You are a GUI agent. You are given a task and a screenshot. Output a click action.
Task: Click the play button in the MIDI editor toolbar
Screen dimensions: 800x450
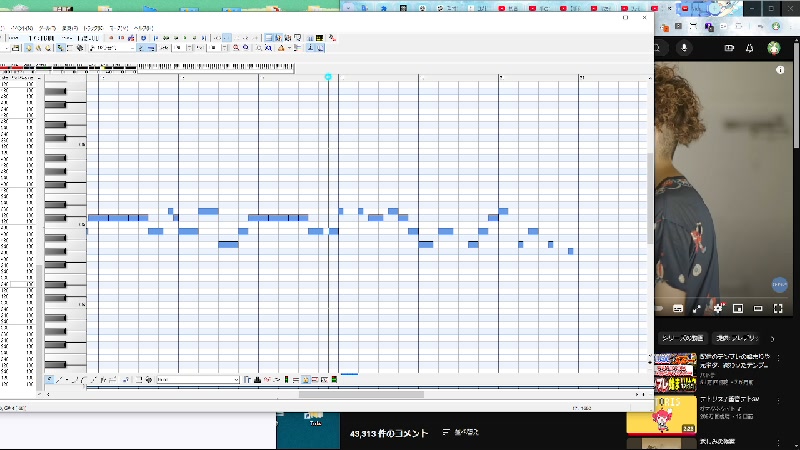click(185, 38)
